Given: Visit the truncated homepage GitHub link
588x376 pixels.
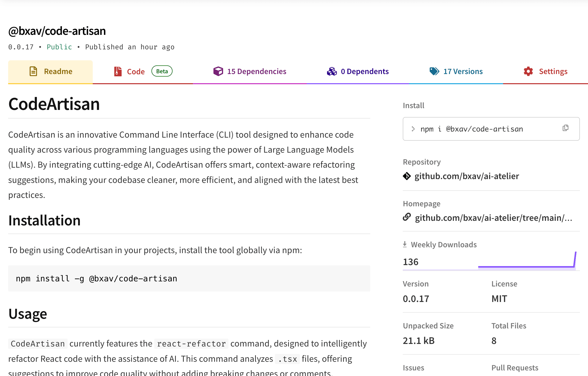Looking at the screenshot, I should tap(493, 218).
